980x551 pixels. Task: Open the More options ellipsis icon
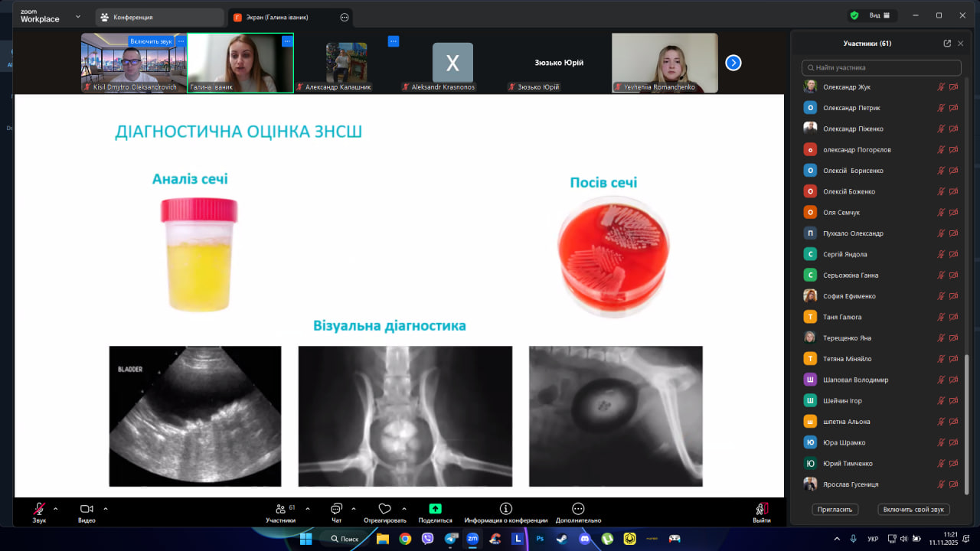click(x=578, y=509)
